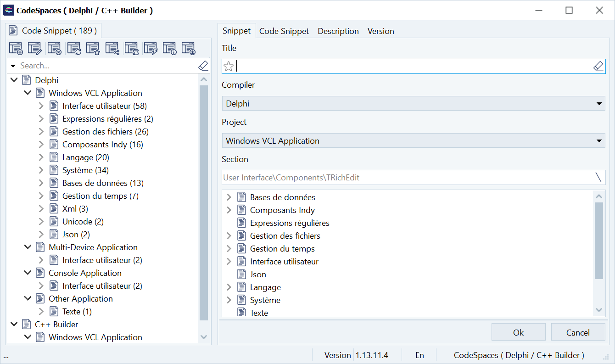
Task: Click the share snippet toolbar icon
Action: click(x=112, y=48)
